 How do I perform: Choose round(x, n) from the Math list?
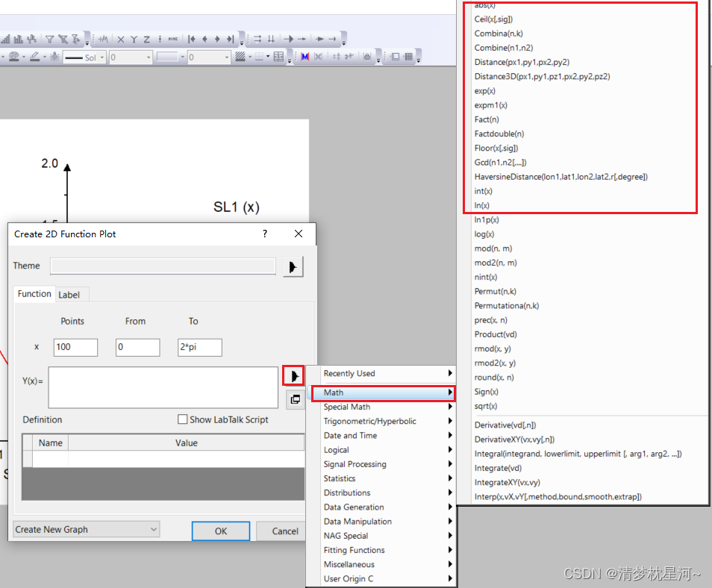coord(494,378)
